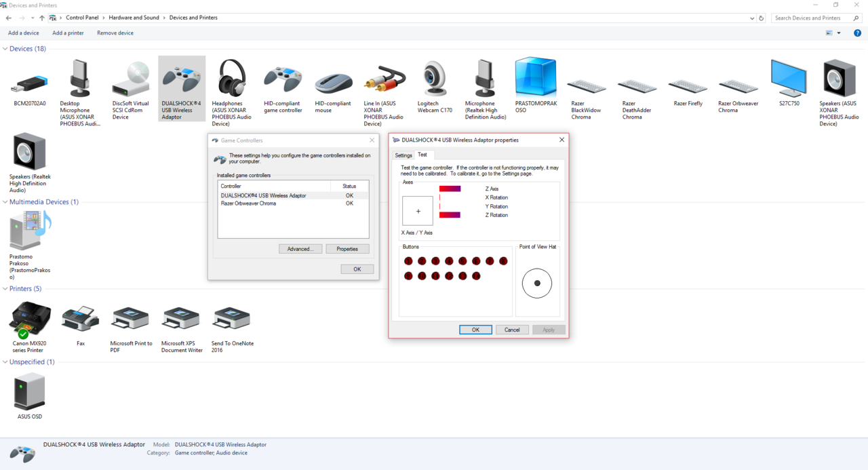The height and width of the screenshot is (470, 868).
Task: Select the Razer BlackWidow Chroma keyboard icon
Action: pyautogui.click(x=586, y=86)
